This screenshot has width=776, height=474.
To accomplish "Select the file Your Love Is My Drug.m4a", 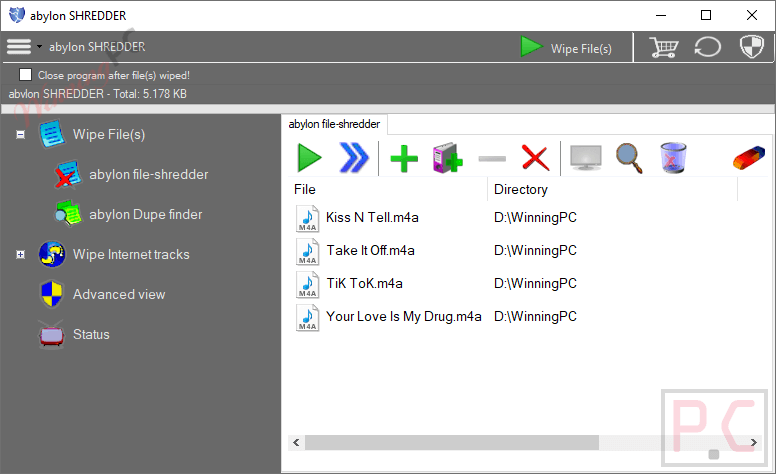I will coord(404,317).
